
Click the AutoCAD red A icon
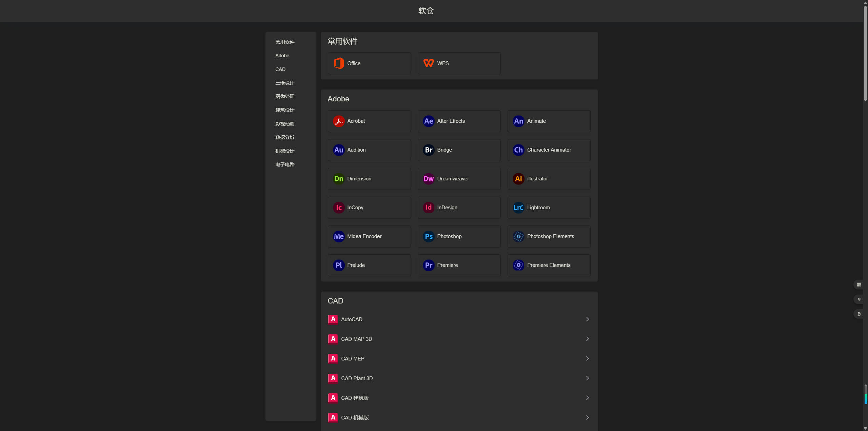coord(333,319)
